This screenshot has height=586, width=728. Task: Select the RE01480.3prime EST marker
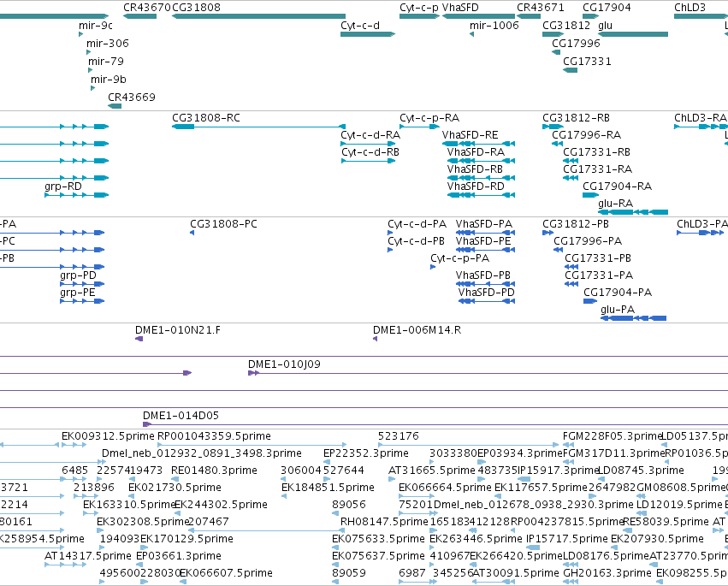[x=175, y=479]
